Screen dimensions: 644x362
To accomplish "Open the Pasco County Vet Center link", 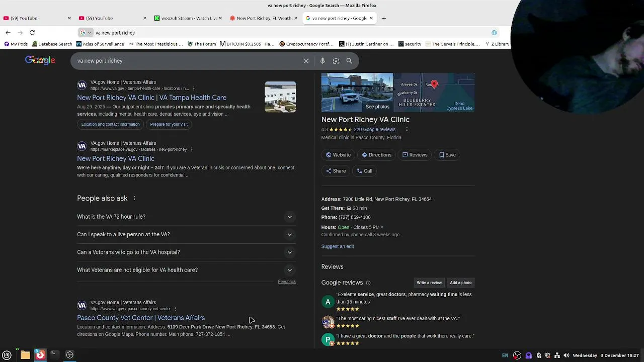I will [141, 318].
